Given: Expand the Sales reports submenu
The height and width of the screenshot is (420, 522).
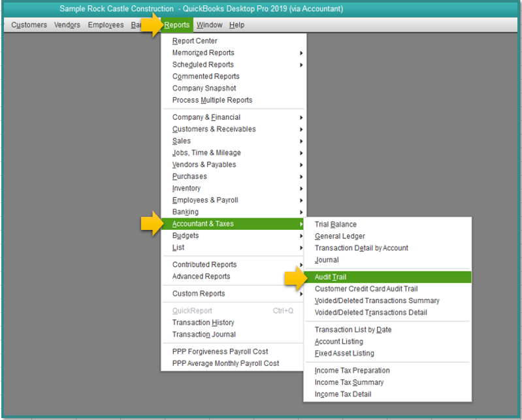Looking at the screenshot, I should 233,141.
